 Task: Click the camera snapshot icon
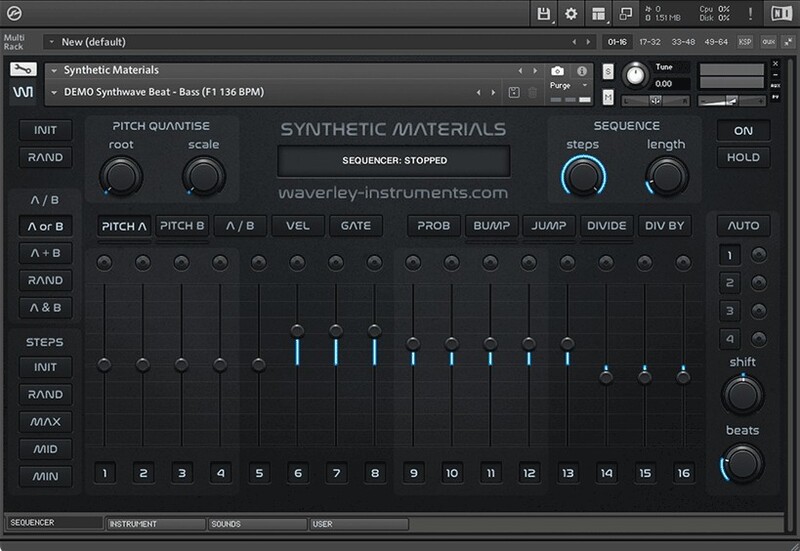558,71
